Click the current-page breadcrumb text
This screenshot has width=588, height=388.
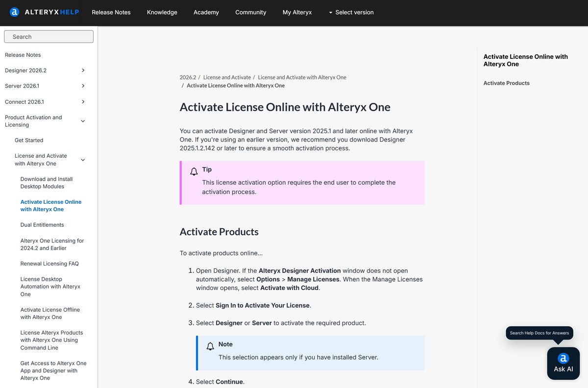pyautogui.click(x=236, y=85)
